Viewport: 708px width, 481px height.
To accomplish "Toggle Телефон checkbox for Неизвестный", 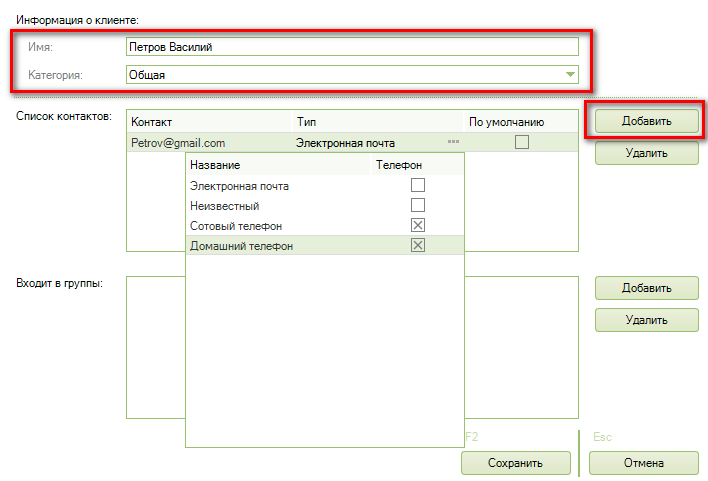I will (x=418, y=205).
